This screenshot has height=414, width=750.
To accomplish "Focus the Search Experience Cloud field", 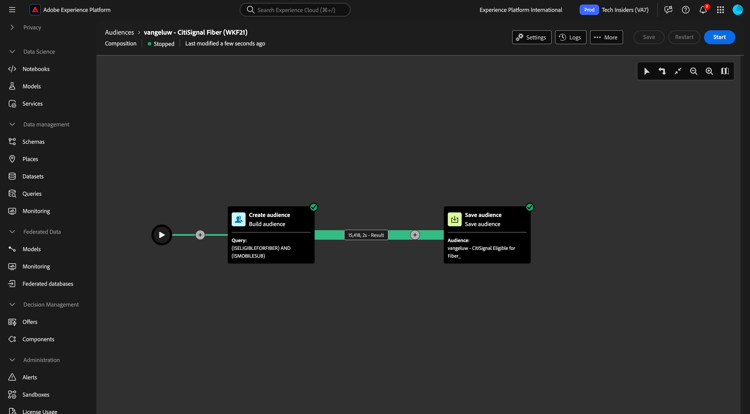I will tap(295, 10).
